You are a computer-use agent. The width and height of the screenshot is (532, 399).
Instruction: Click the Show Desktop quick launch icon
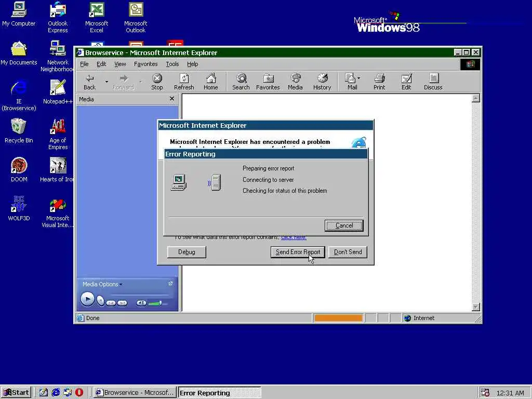[44, 392]
